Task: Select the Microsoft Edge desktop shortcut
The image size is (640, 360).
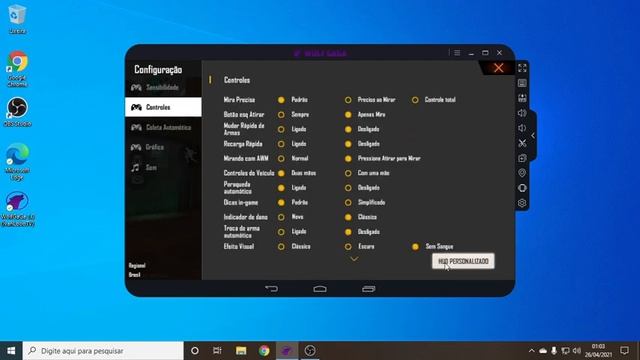Action: point(17,162)
